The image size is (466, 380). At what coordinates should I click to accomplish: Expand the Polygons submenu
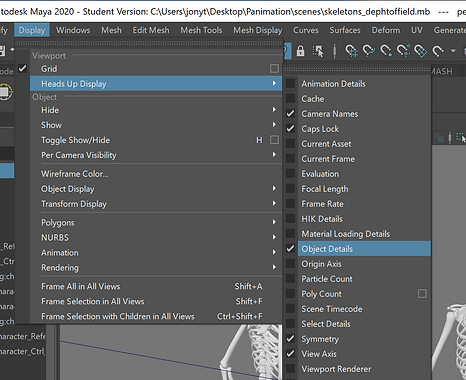coord(156,222)
